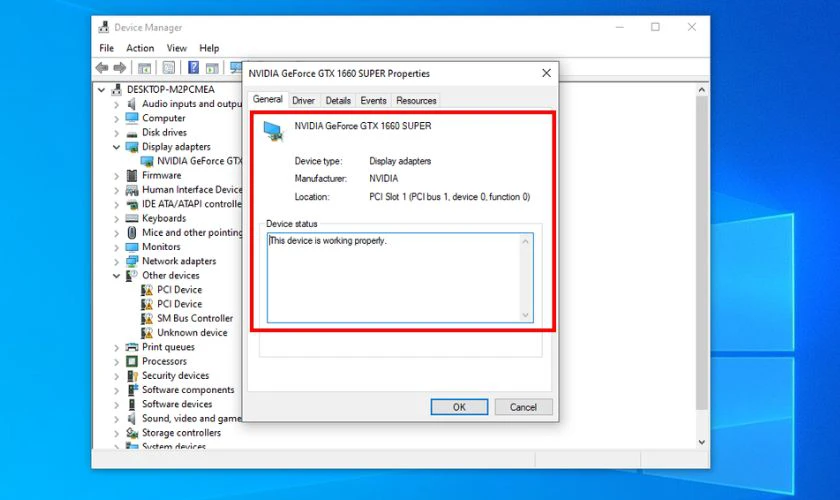Click the Show/Hide Console Tree toolbar icon

point(144,68)
